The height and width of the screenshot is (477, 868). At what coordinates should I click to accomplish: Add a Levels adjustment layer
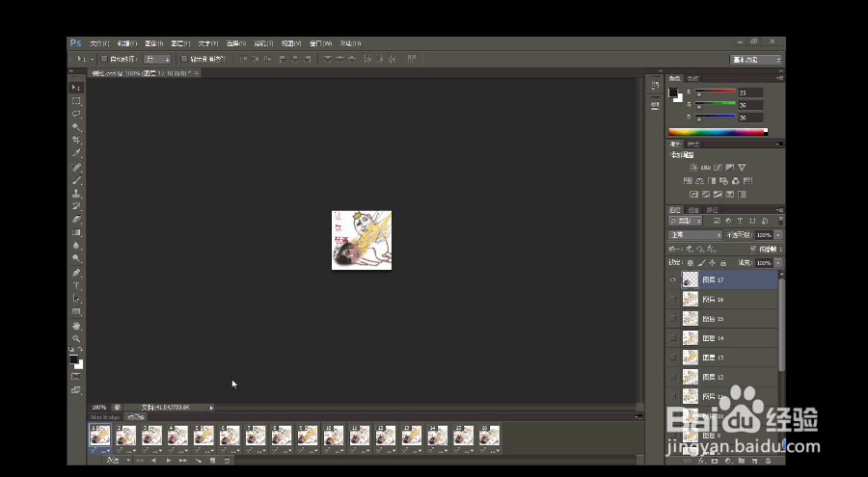[706, 167]
